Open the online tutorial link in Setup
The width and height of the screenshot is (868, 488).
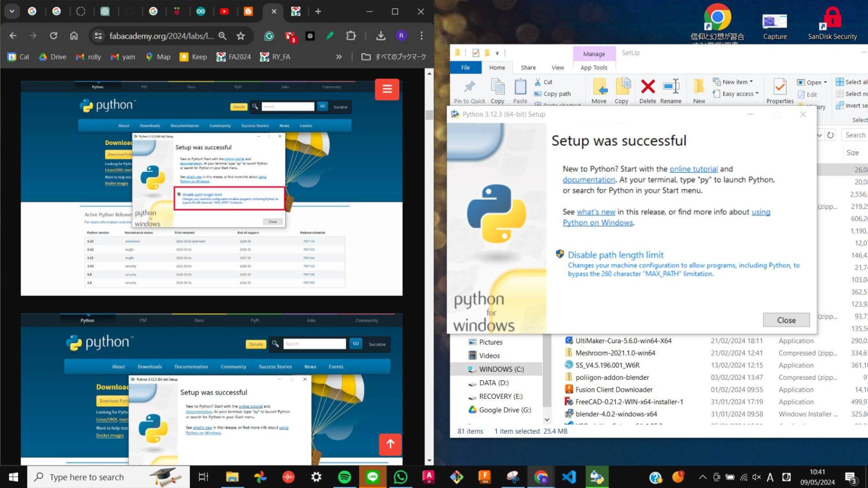click(x=694, y=169)
